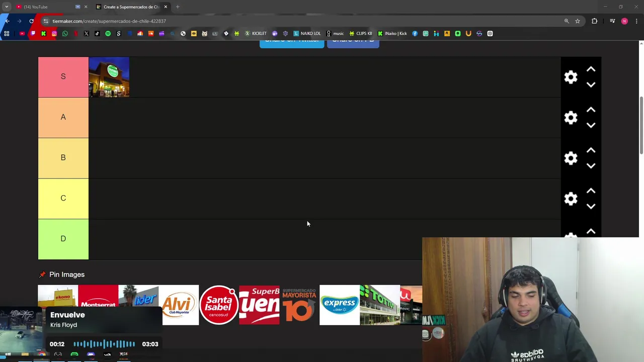Move tier C row up
The width and height of the screenshot is (644, 362).
click(591, 192)
